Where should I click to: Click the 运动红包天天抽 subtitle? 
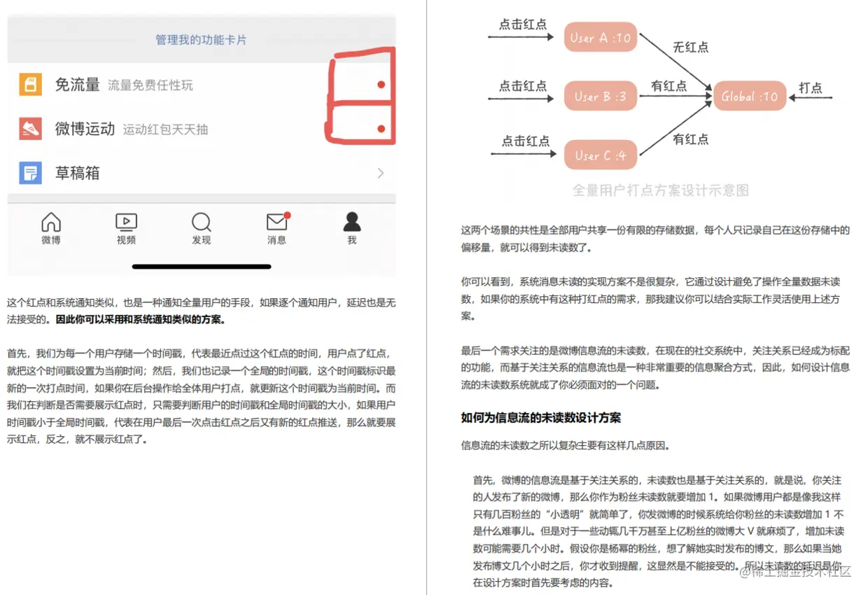click(166, 129)
